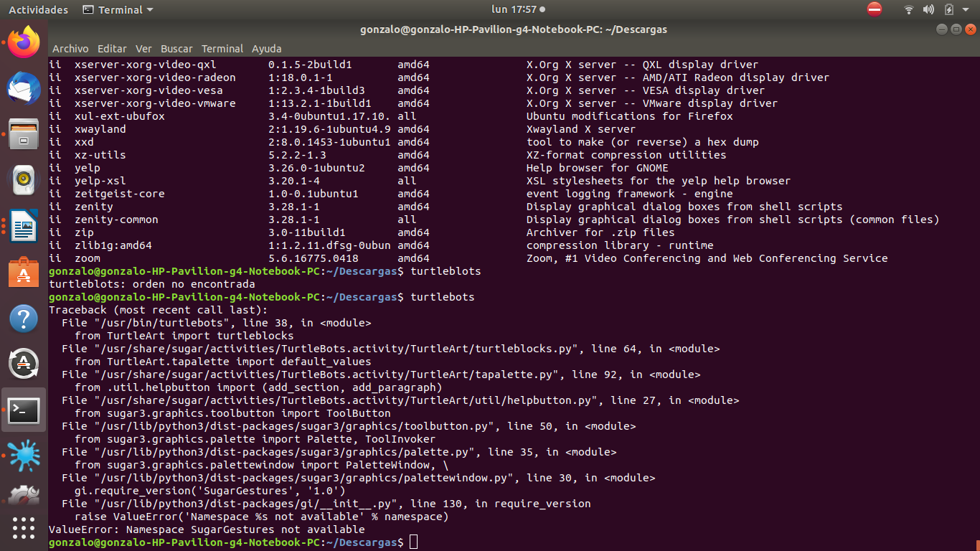The width and height of the screenshot is (980, 551).
Task: Click 'Help browser for GNOME' text
Action: (597, 168)
